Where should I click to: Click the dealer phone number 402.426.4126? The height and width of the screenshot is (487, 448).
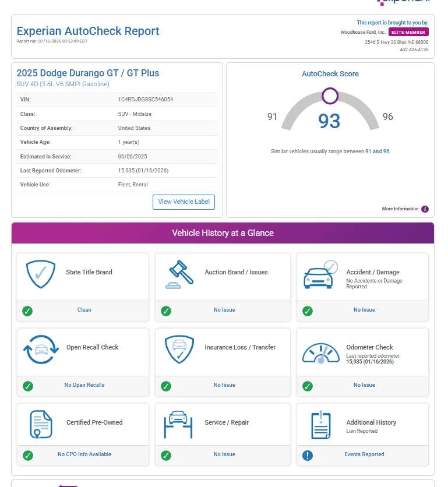(414, 50)
